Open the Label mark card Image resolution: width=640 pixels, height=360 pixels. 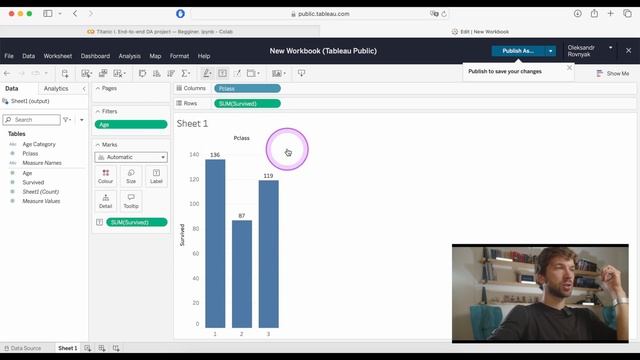pos(156,176)
